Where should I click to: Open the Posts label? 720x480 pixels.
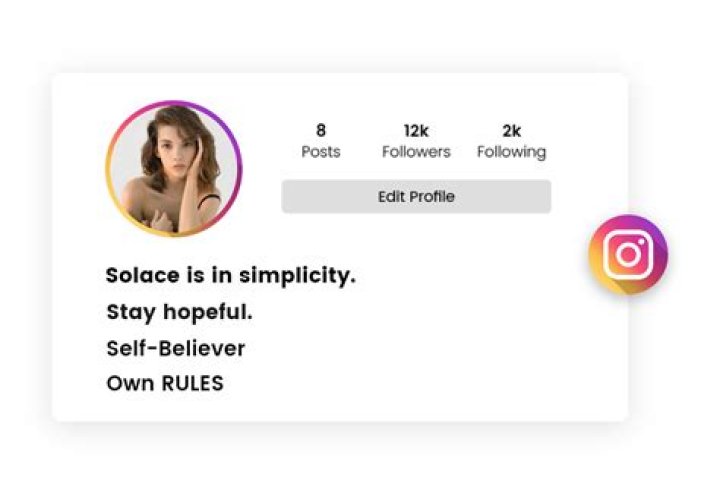pyautogui.click(x=321, y=152)
